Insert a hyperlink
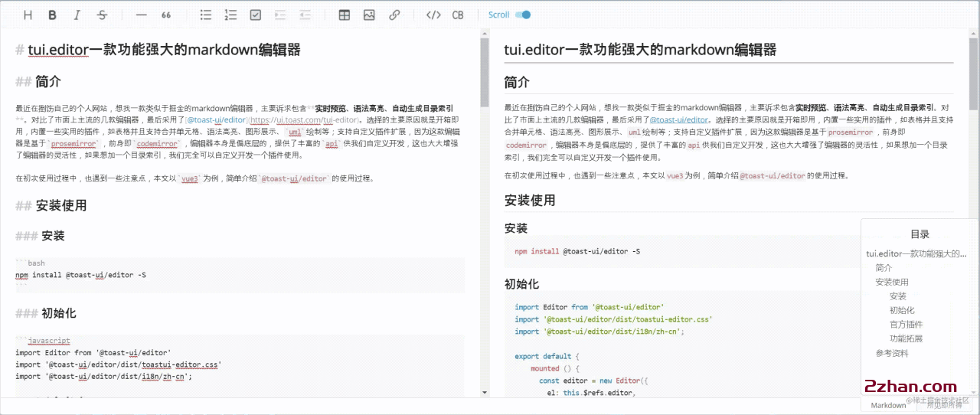Image resolution: width=980 pixels, height=415 pixels. [x=394, y=15]
